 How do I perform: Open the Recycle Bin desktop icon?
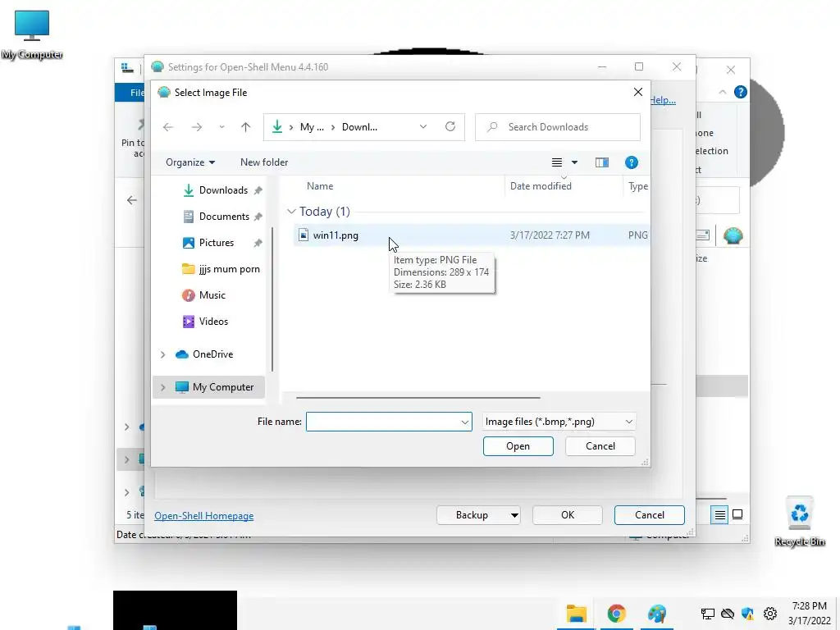pos(799,522)
